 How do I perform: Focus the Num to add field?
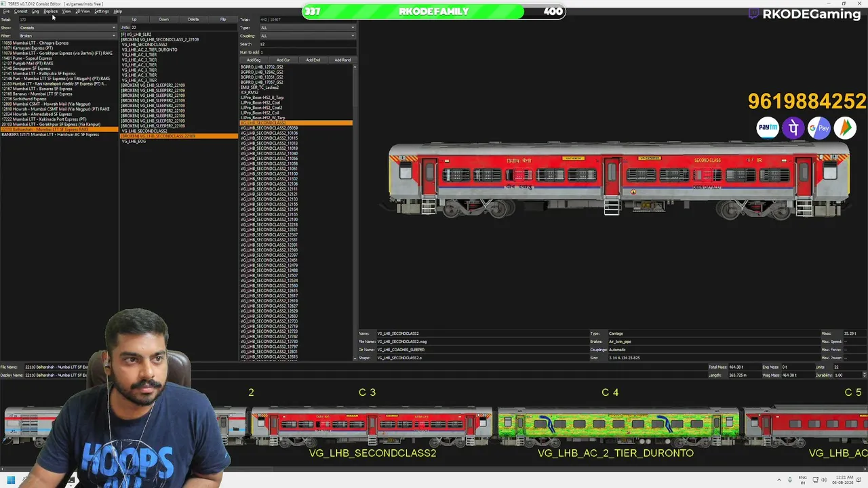(x=307, y=52)
